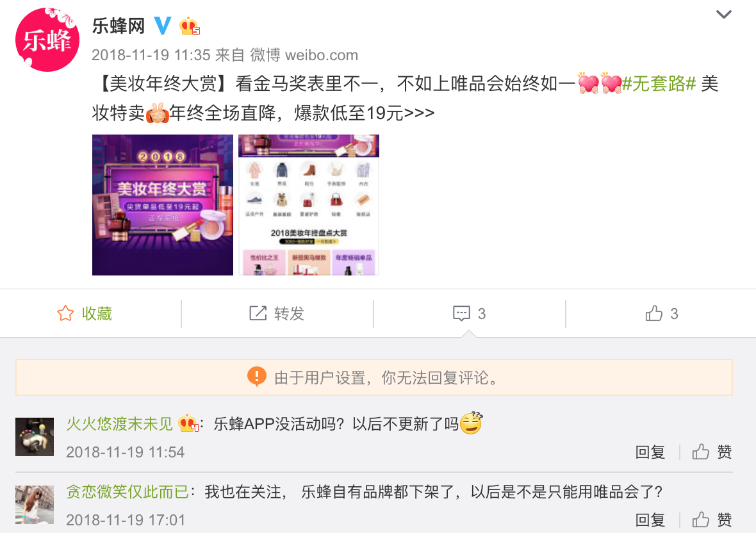Open 火火悠渡末未见 user profile name
756x533 pixels.
point(120,423)
